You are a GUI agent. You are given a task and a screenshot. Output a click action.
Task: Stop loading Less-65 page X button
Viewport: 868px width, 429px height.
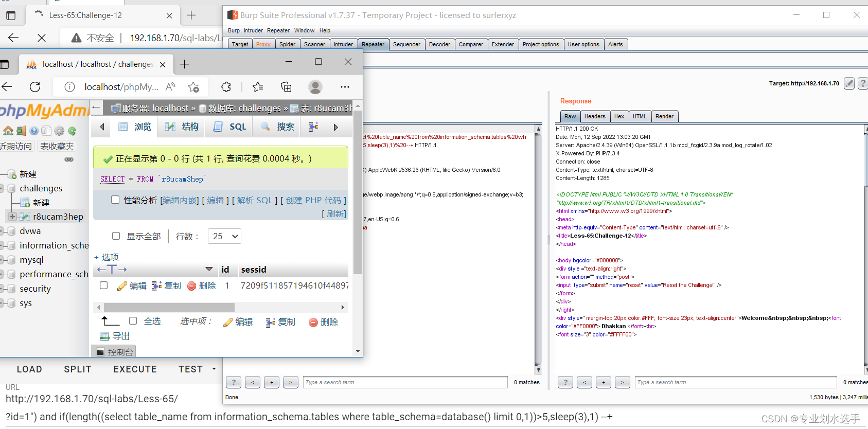coord(42,38)
